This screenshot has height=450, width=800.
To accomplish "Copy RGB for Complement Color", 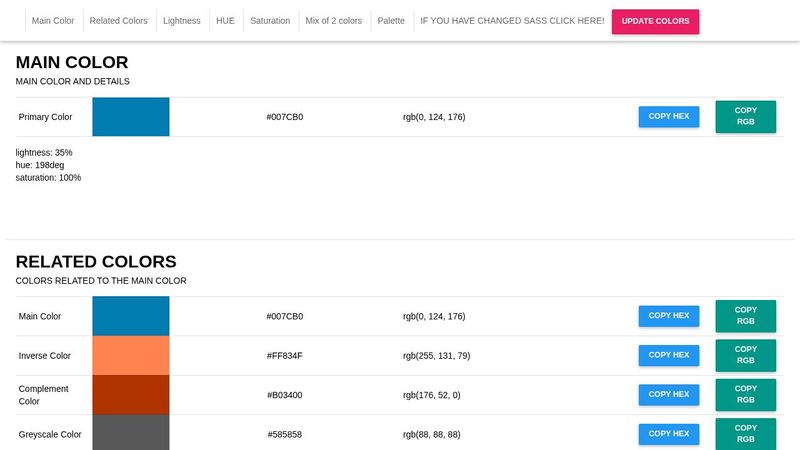I will (745, 395).
